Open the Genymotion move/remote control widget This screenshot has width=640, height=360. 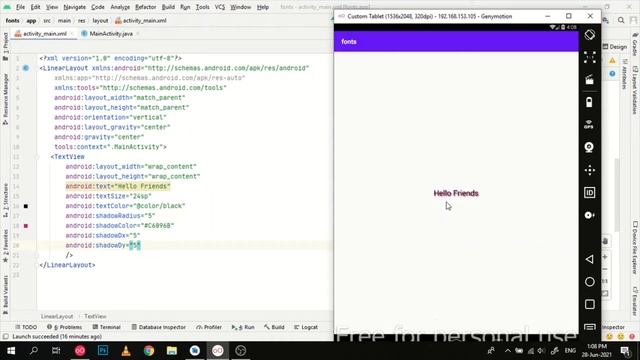(x=589, y=170)
